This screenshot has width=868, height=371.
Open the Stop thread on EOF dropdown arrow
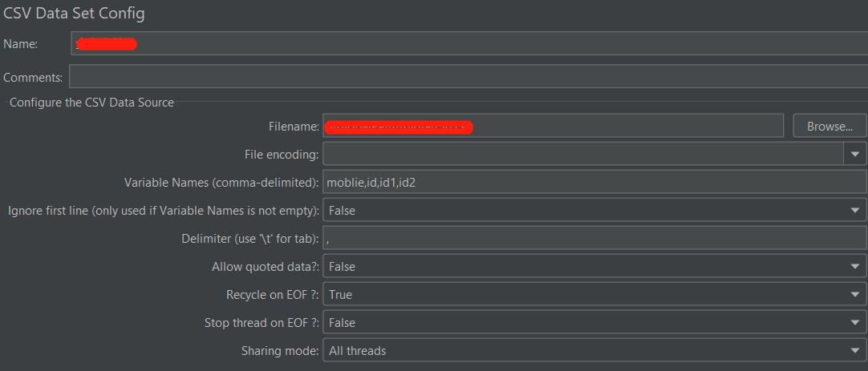854,323
